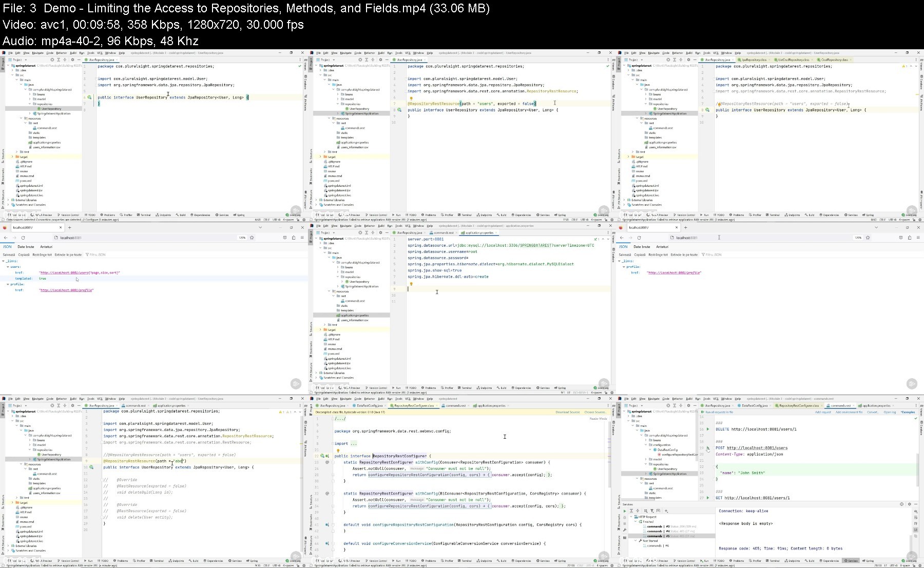Select the commands #3 Status 204 row
Screen dimensions: 924x568
click(671, 526)
